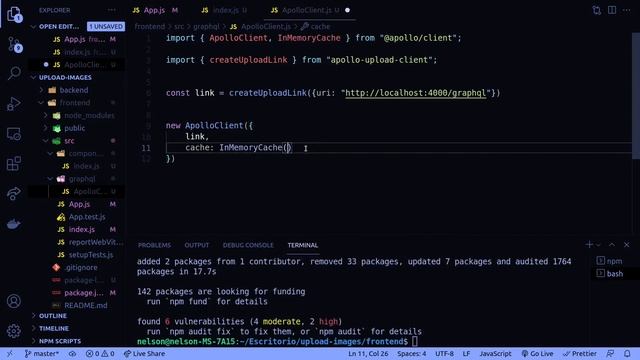Open the Manage settings gear
This screenshot has height=360, width=640.
13,331
